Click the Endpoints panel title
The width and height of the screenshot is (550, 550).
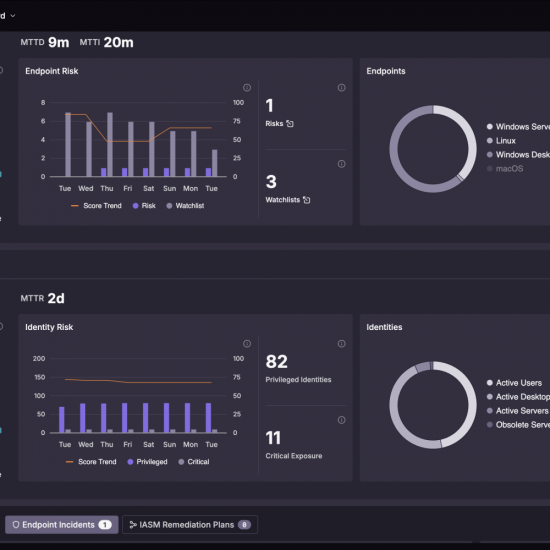pos(386,71)
